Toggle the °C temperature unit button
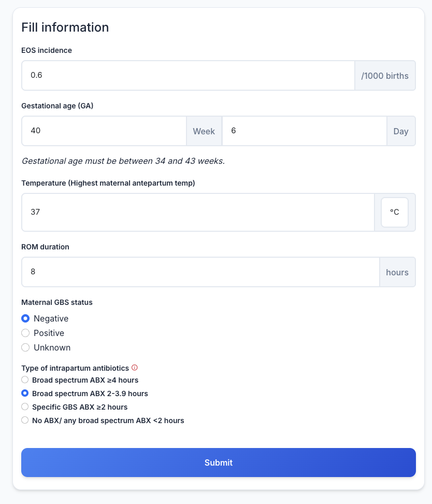This screenshot has width=432, height=504. (394, 212)
